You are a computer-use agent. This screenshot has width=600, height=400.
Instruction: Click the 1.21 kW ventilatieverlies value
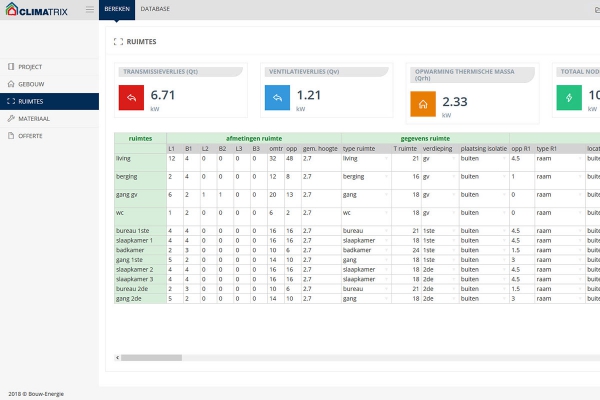309,95
